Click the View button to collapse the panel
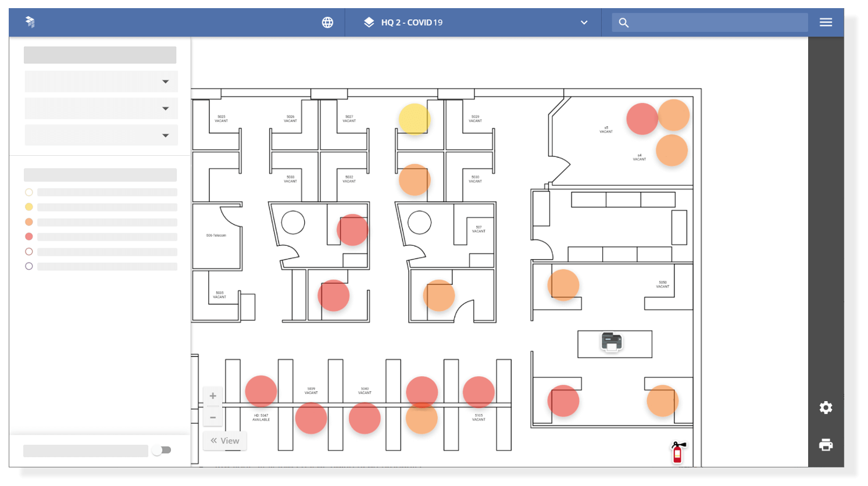868x486 pixels. tap(225, 441)
